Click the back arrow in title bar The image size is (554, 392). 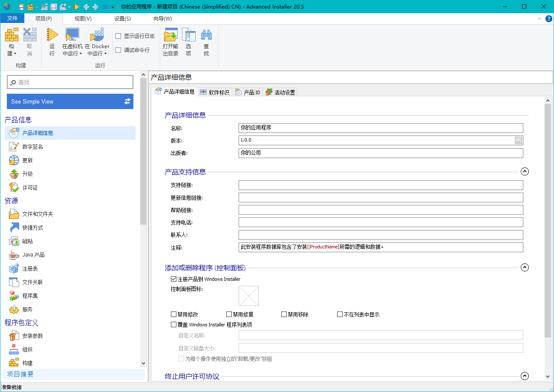[x=86, y=7]
